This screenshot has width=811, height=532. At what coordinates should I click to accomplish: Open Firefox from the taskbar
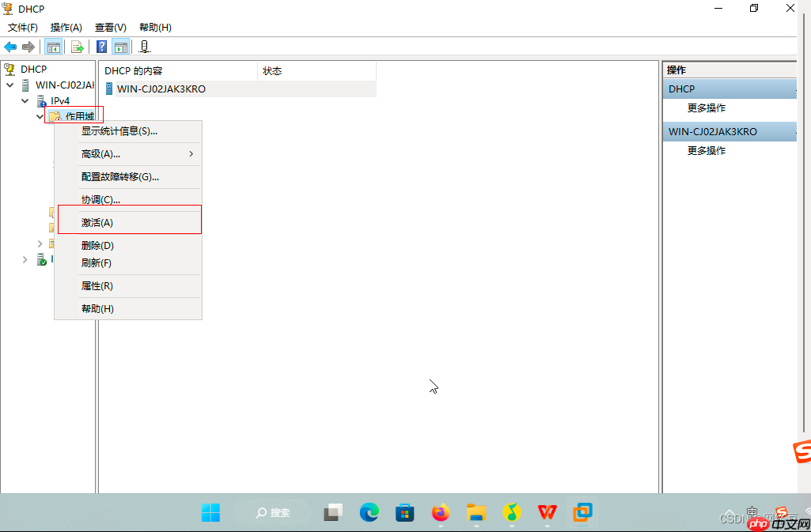tap(441, 513)
